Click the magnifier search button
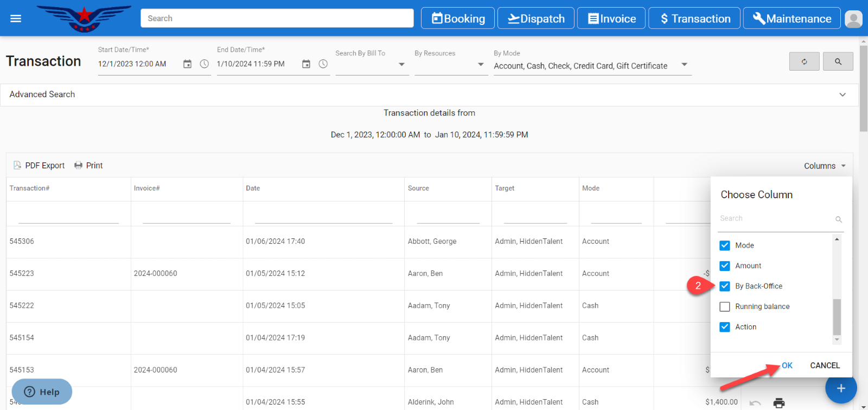This screenshot has height=410, width=868. 838,61
